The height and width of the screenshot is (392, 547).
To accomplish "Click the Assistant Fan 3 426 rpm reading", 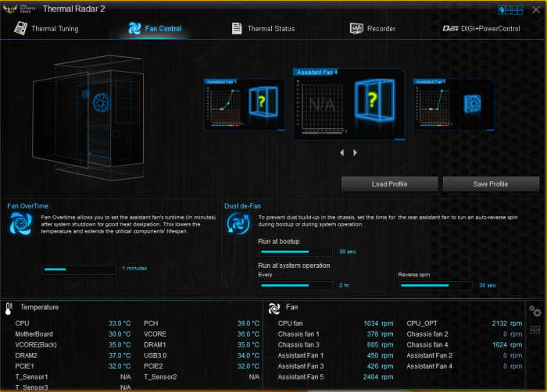I will (381, 366).
